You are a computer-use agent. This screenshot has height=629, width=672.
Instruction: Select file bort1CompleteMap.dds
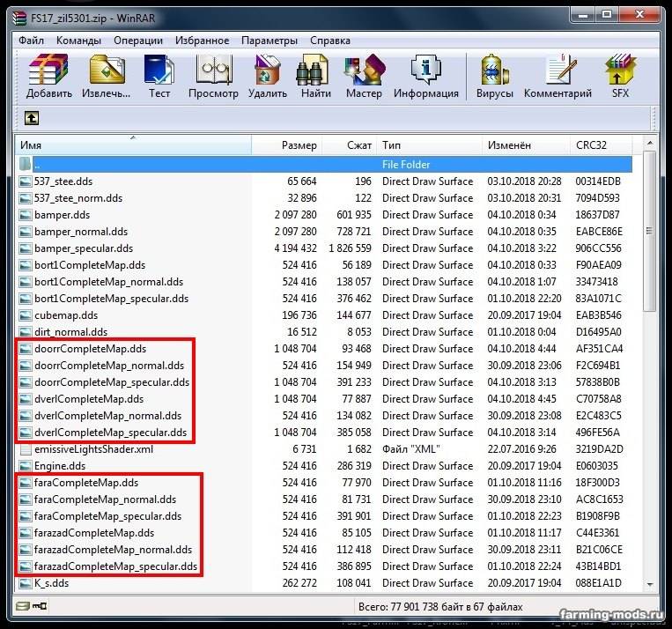[x=90, y=265]
